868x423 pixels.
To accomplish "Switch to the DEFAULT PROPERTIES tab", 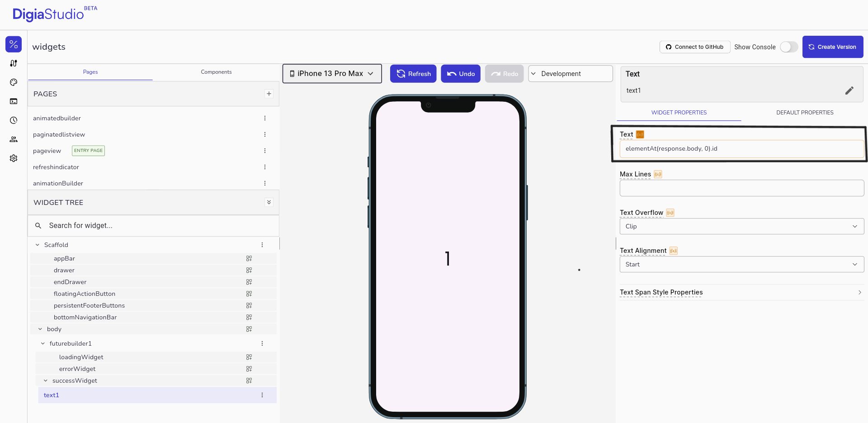I will click(x=805, y=113).
